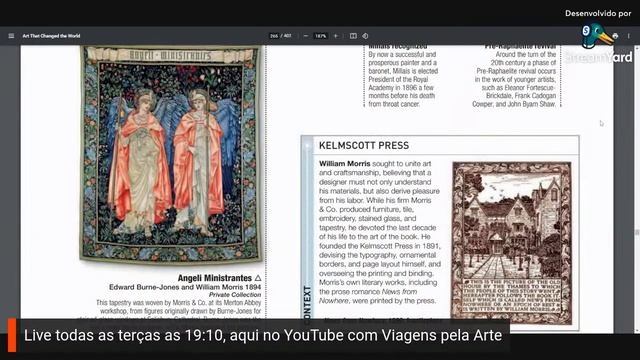Viewport: 640px width, 360px height.
Task: Click the 'Private Collection' caption text
Action: [235, 295]
